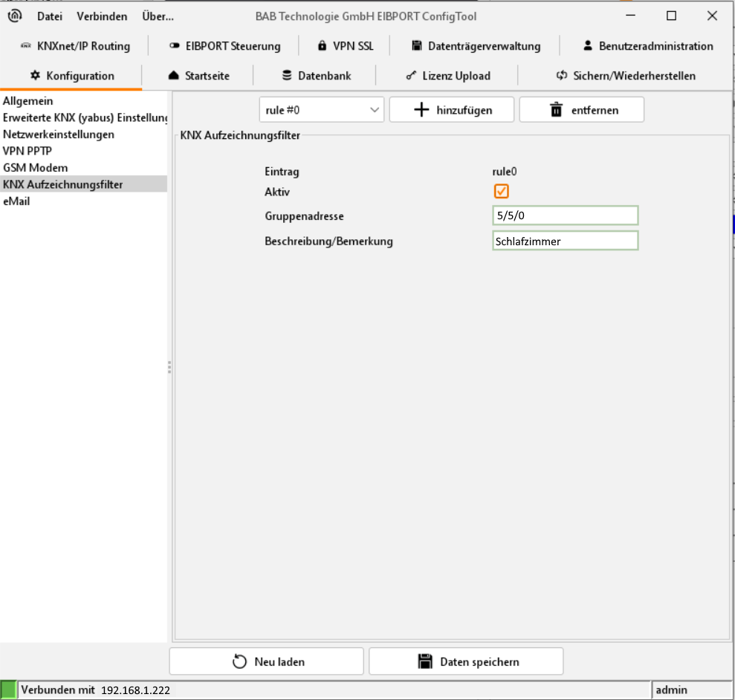Screen dimensions: 735x700
Task: Click the Lizenz Upload key icon
Action: 411,76
